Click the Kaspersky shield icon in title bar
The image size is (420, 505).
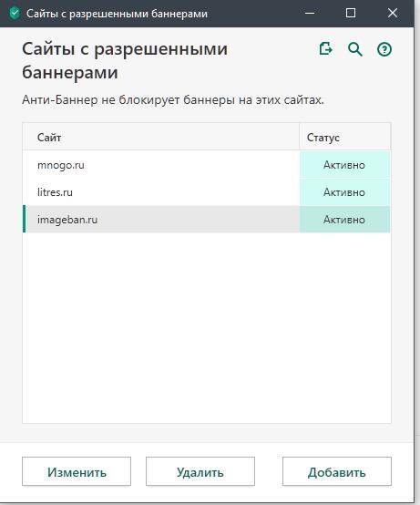(x=15, y=14)
